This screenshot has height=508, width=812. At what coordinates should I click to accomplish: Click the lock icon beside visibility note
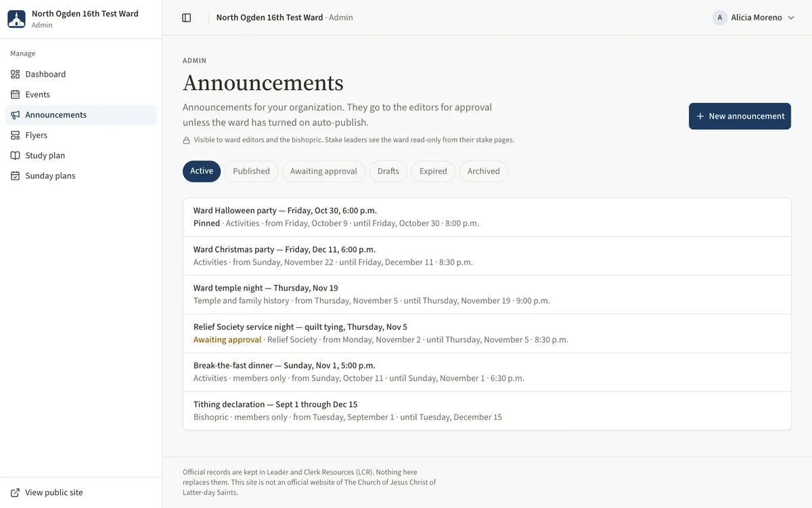pos(187,141)
